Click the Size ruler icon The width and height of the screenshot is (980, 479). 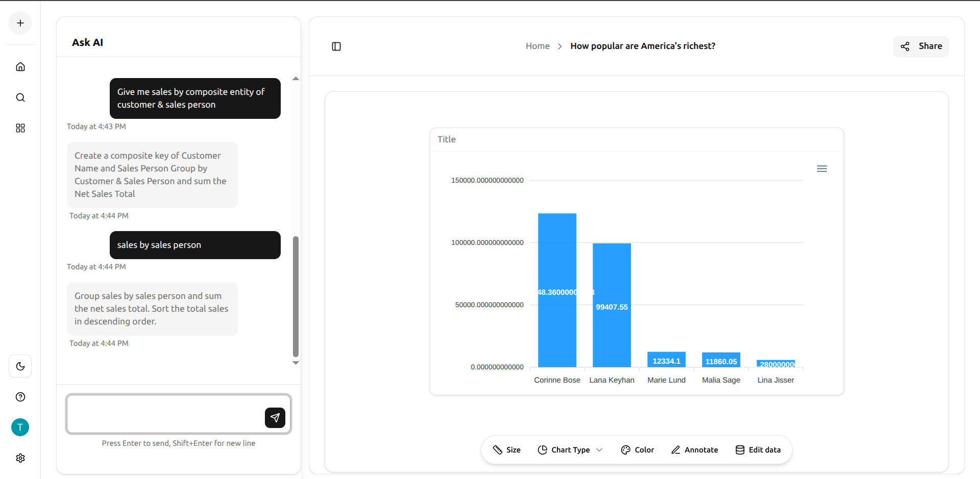[x=498, y=450]
